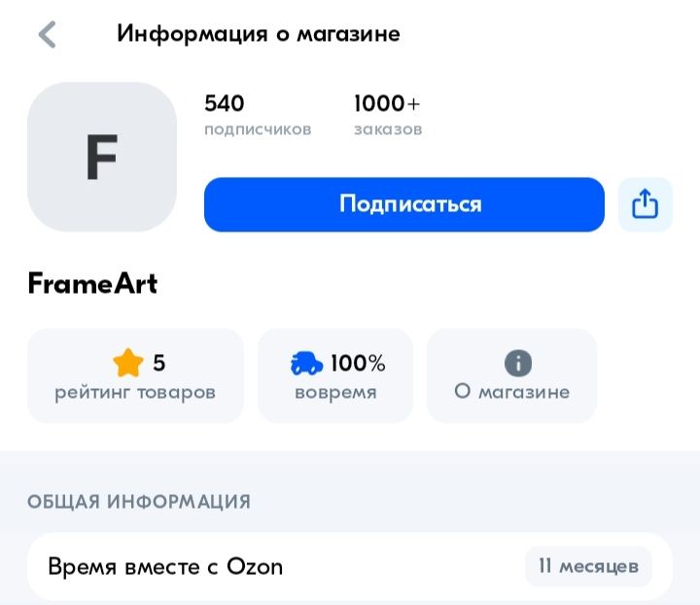Click the FrameArt store name
Viewport: 700px width, 605px height.
[92, 284]
